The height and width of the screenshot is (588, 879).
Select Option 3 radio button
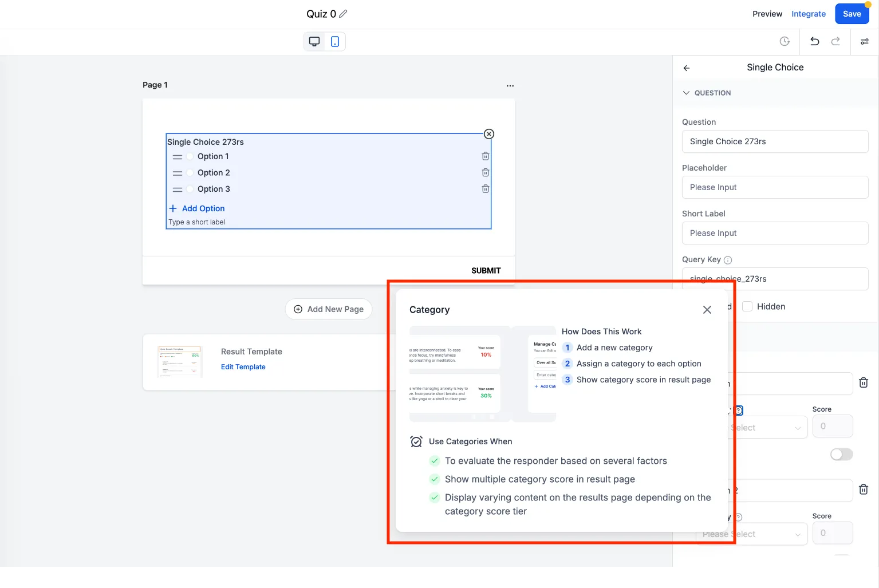[x=190, y=189]
